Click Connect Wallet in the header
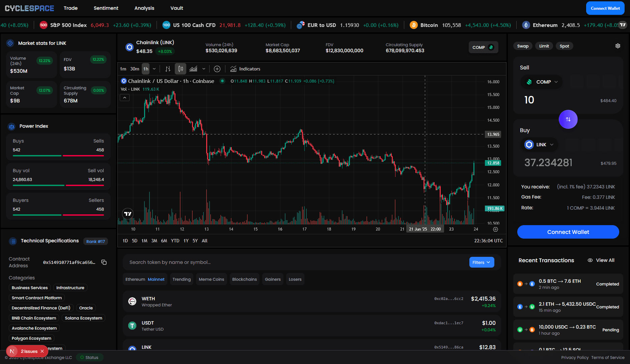This screenshot has width=630, height=364. [x=605, y=8]
